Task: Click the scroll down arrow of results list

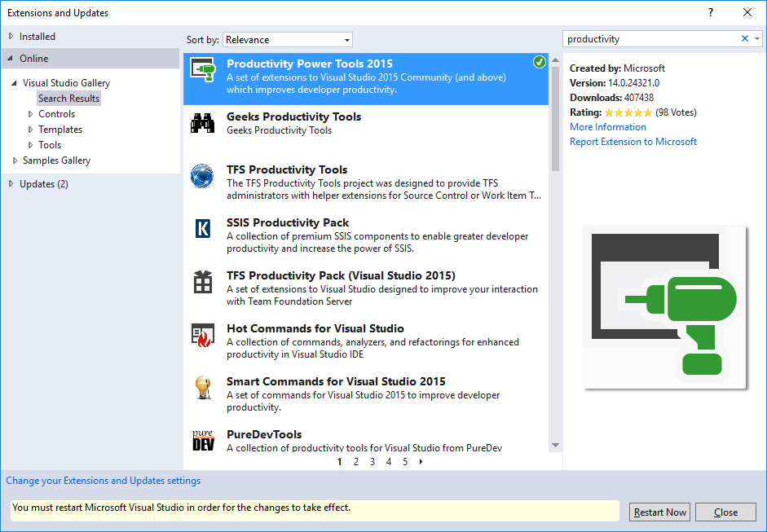Action: tap(555, 445)
